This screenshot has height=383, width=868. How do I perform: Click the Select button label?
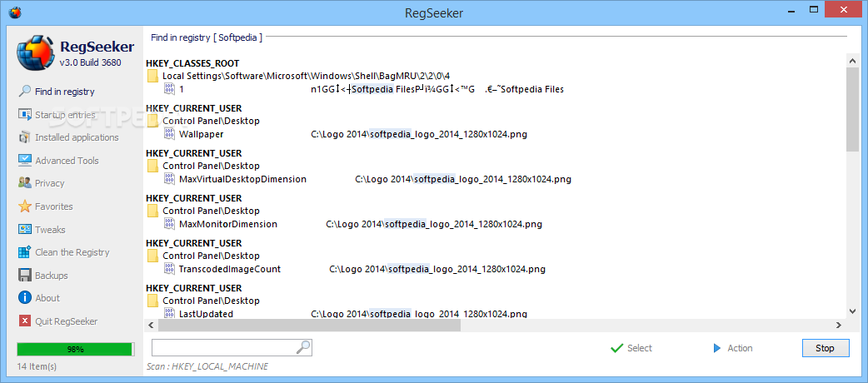640,348
